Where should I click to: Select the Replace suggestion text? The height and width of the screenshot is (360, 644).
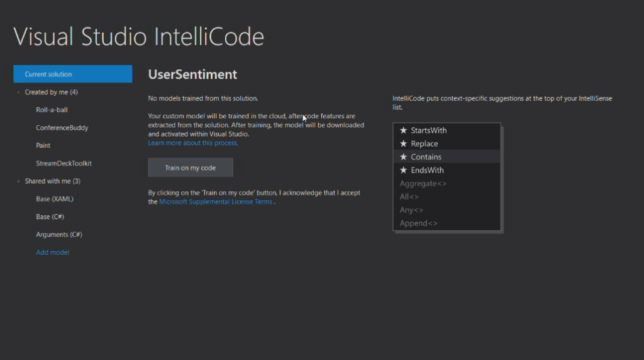coord(425,144)
